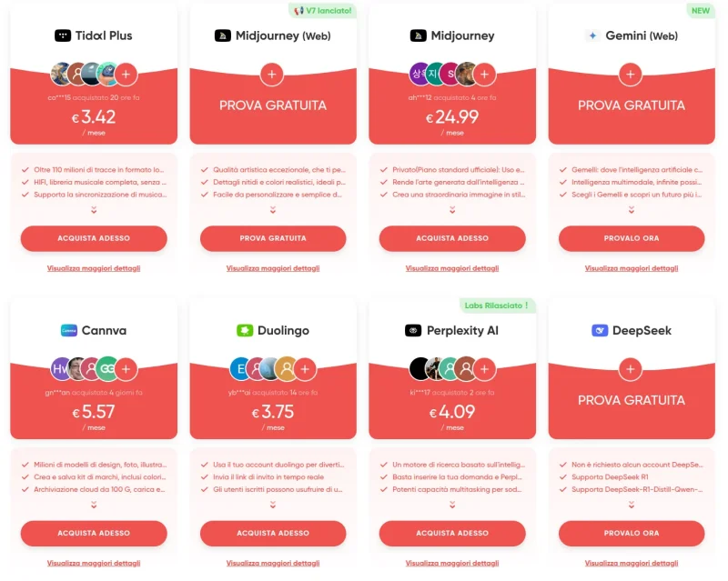This screenshot has width=728, height=581.
Task: Open Visualizza maggiori dettagli for Midjourney €24.99
Action: (x=452, y=268)
